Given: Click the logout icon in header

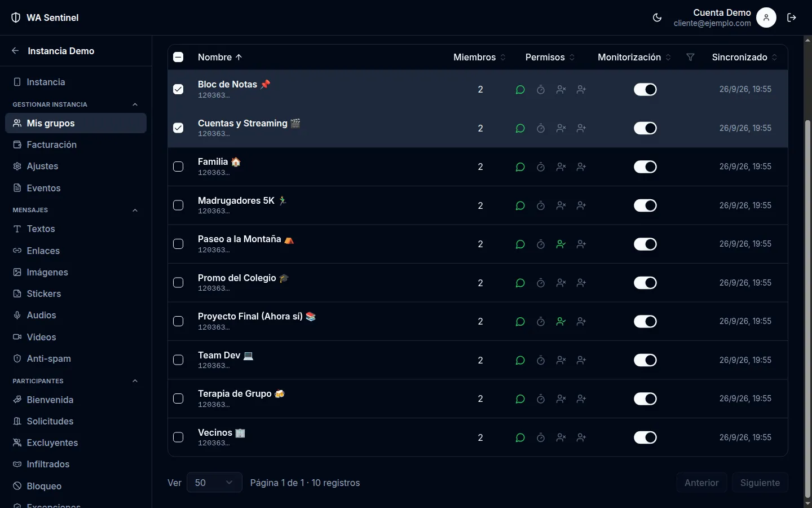Looking at the screenshot, I should pyautogui.click(x=792, y=17).
